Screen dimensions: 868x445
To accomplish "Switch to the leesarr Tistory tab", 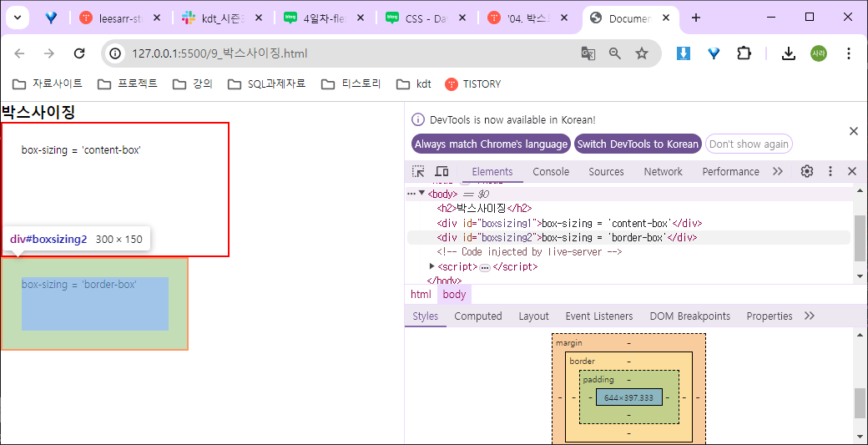I will 121,18.
